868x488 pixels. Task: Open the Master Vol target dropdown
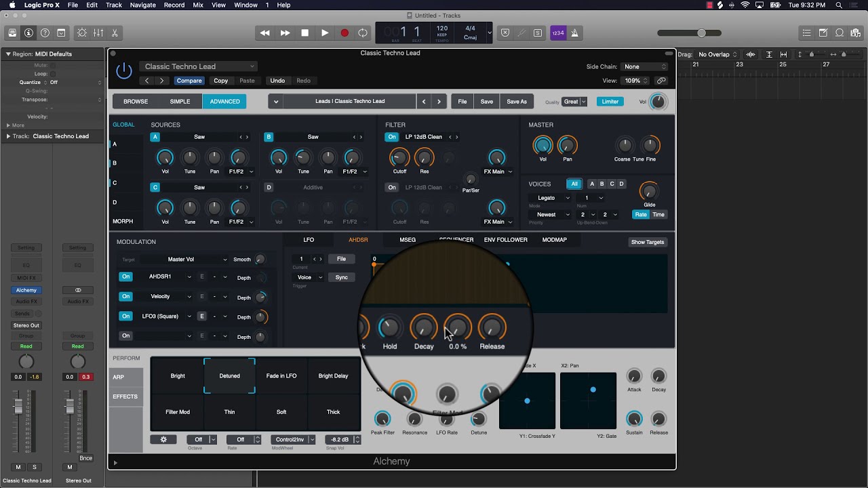tap(184, 259)
